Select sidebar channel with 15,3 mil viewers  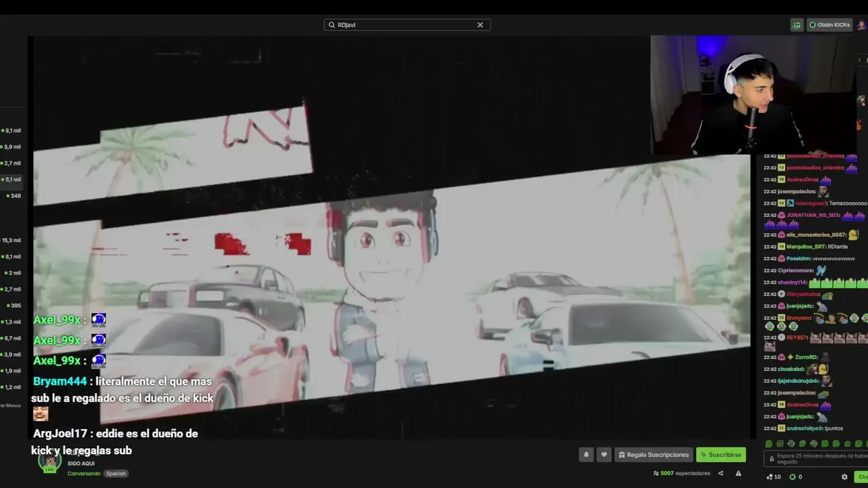tap(12, 240)
